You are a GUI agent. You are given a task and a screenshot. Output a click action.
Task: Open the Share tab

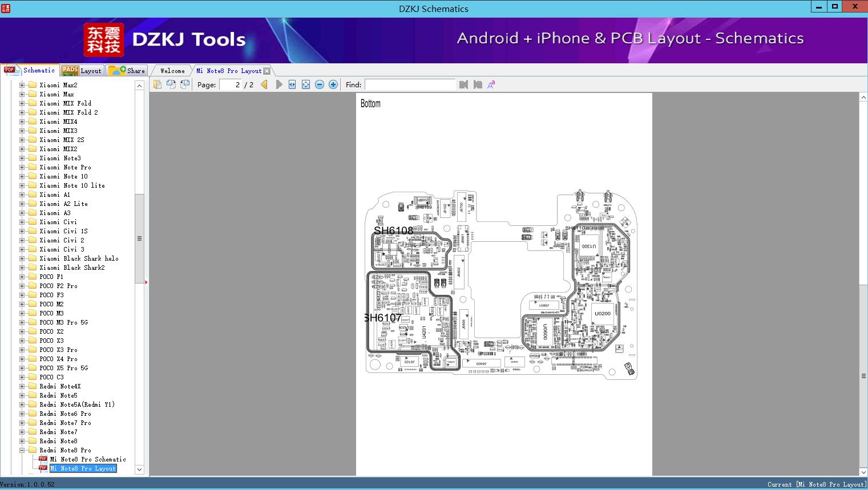127,71
